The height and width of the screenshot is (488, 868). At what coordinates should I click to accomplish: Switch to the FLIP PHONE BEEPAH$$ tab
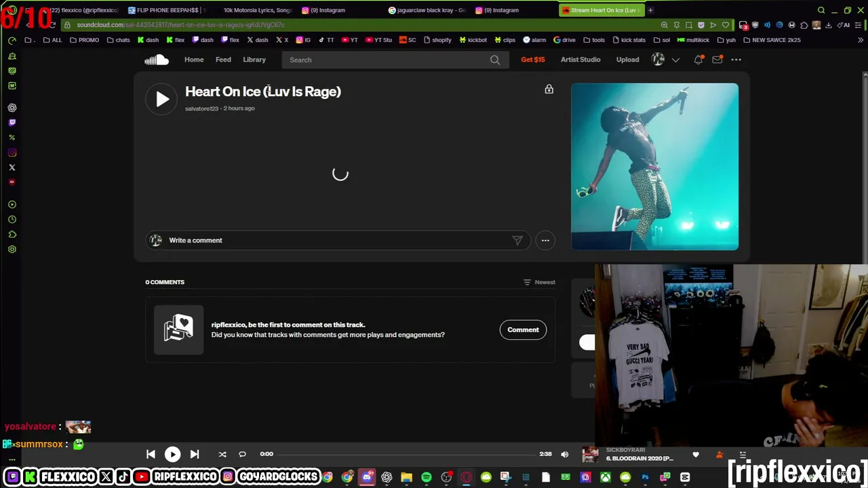click(166, 10)
